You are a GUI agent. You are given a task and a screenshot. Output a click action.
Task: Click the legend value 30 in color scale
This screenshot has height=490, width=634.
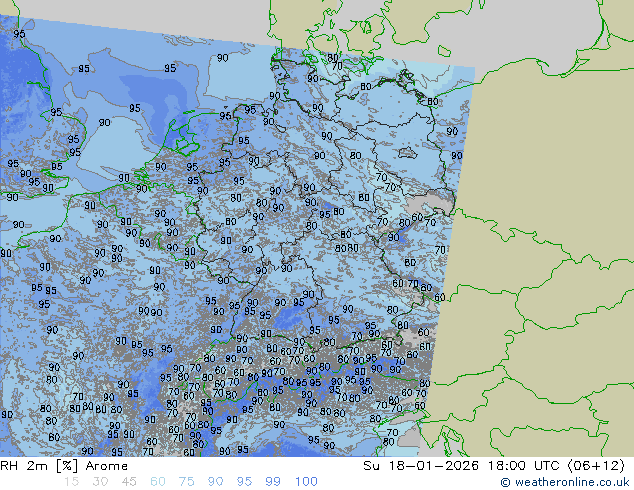[x=100, y=482]
